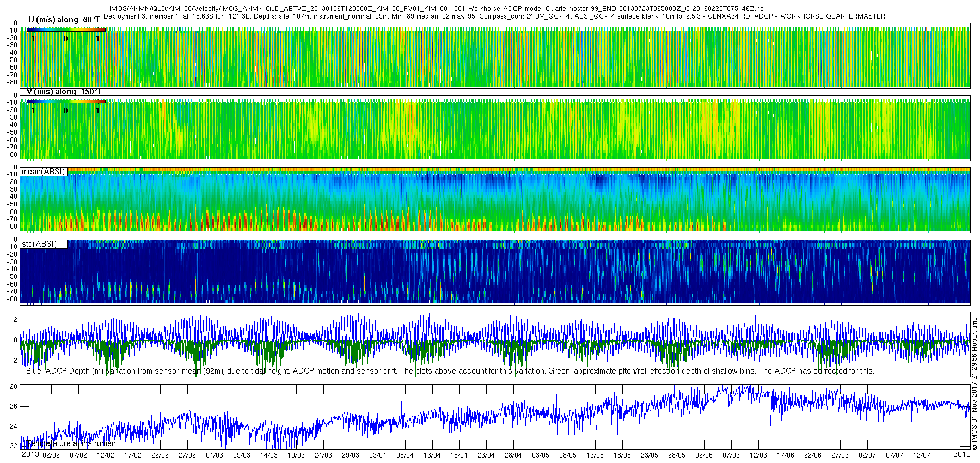
Task: Click the '0' label under the V color bar
Action: [x=65, y=111]
